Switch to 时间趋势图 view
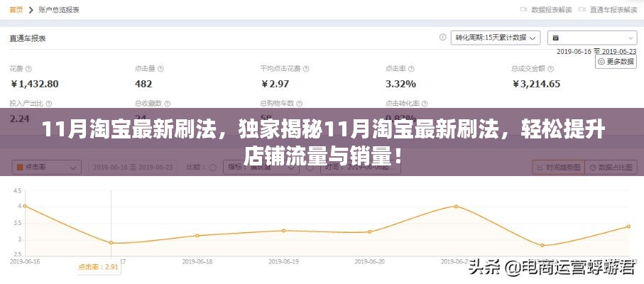 click(558, 168)
